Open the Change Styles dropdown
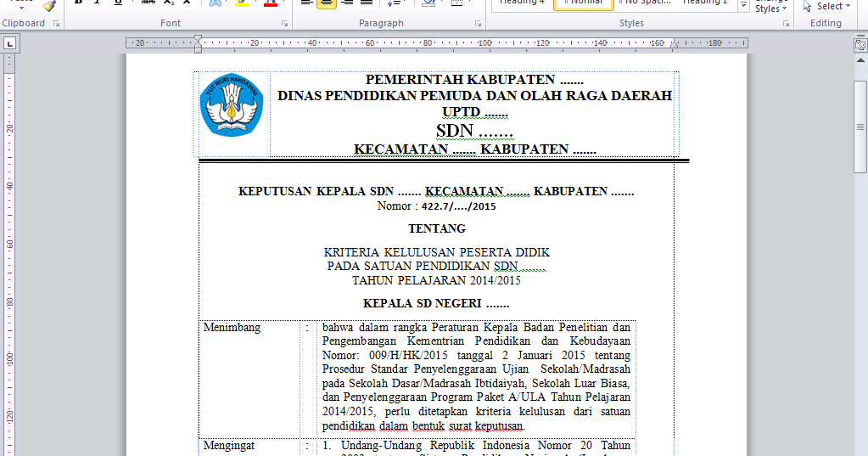868x456 pixels. click(x=771, y=7)
